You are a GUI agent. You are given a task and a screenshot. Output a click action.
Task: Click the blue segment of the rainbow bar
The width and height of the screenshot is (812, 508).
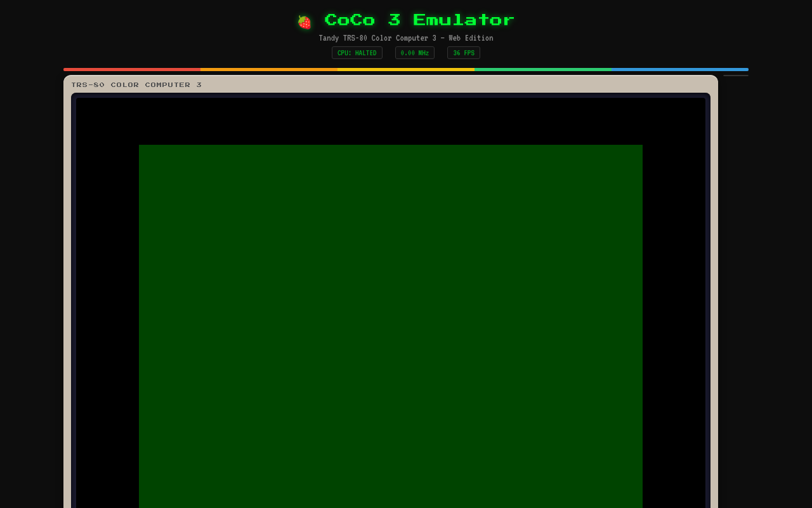tap(679, 69)
